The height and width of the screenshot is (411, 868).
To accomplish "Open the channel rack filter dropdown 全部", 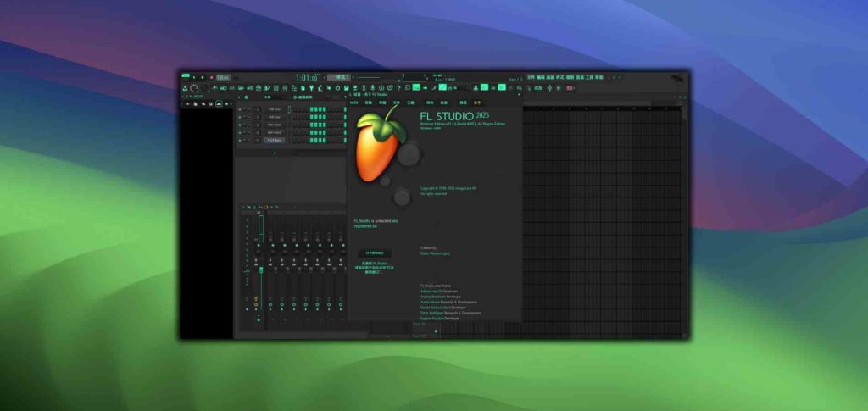I will click(x=268, y=97).
